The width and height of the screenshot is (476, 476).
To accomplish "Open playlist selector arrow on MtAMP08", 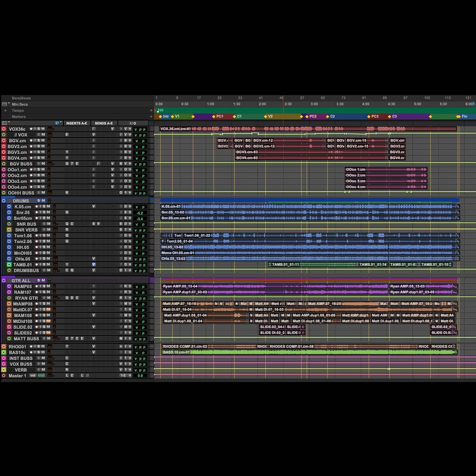I will click(9, 304).
